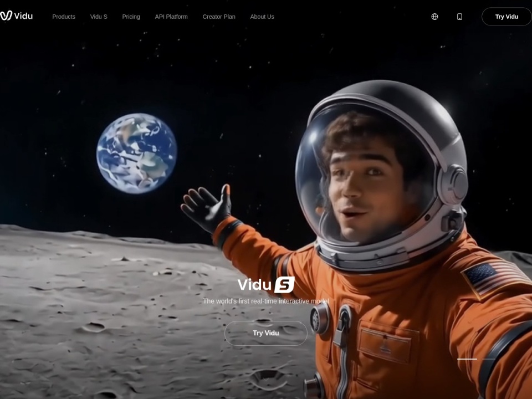Viewport: 532px width, 399px height.
Task: Open the Pricing page
Action: tap(131, 17)
